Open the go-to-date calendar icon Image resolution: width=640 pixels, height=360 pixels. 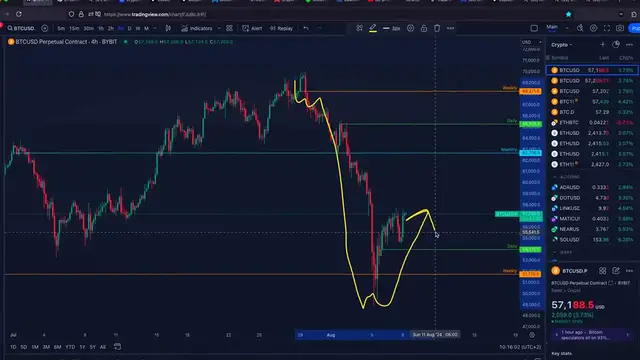pyautogui.click(x=118, y=347)
